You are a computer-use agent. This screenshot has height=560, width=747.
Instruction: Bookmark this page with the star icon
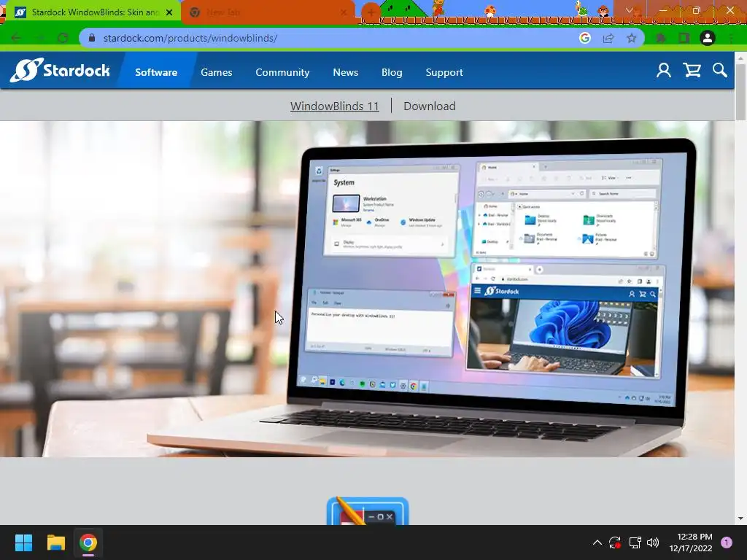[632, 38]
